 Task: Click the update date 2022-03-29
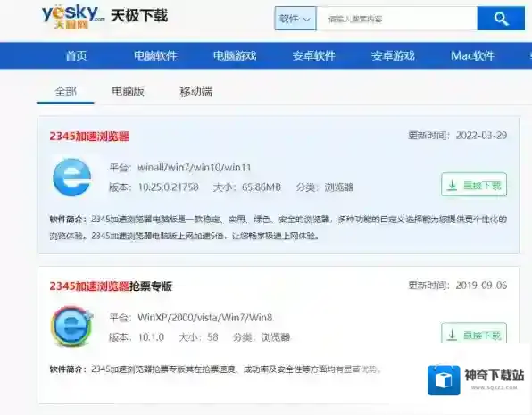(x=481, y=136)
